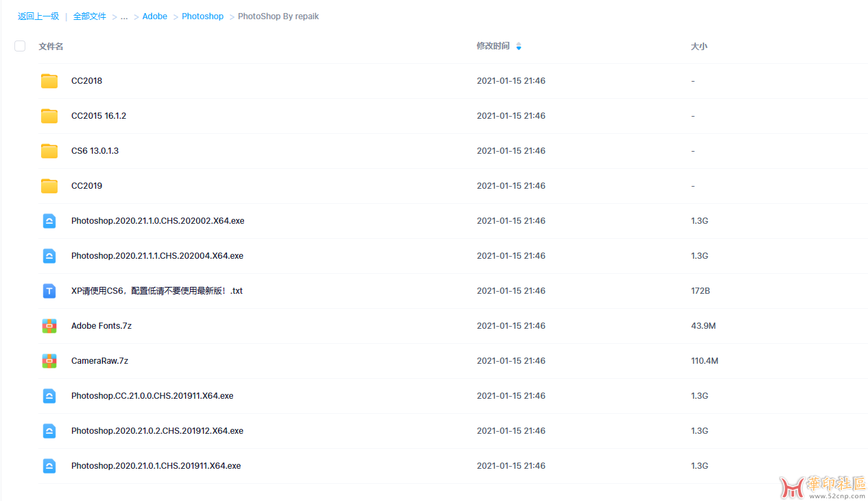Click the Photoshop.2020.21.0.1.CHS.201911.X64.exe file icon

[x=49, y=466]
